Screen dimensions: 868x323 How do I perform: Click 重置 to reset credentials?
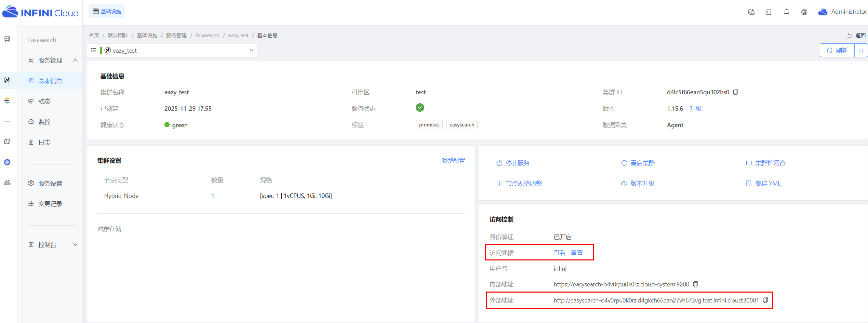coord(577,253)
